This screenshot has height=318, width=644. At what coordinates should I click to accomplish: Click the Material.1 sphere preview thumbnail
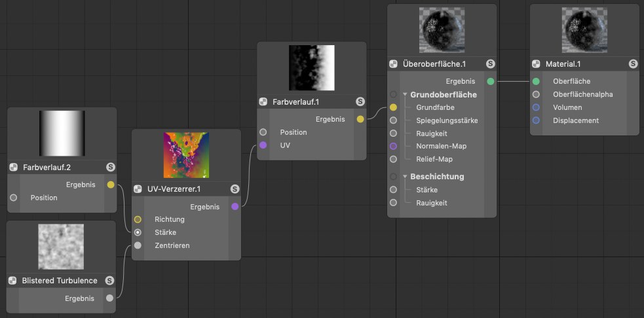pyautogui.click(x=584, y=30)
